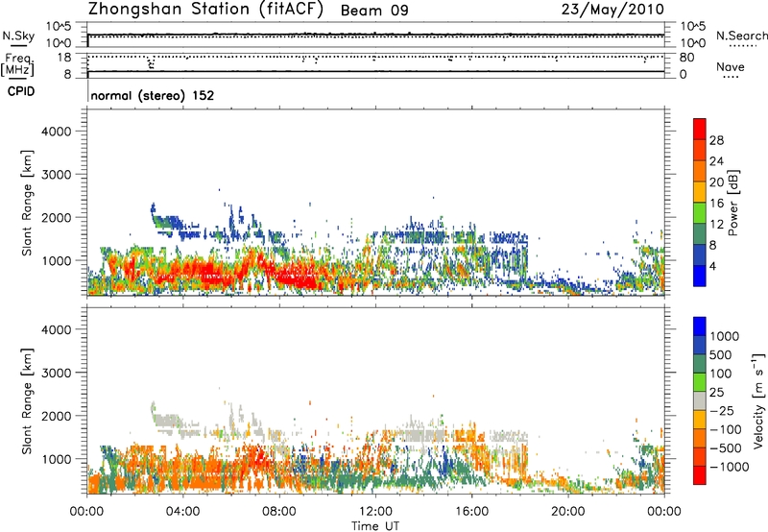
Task: Click the Velocity [m s-1] colorbar title
Action: click(x=757, y=400)
